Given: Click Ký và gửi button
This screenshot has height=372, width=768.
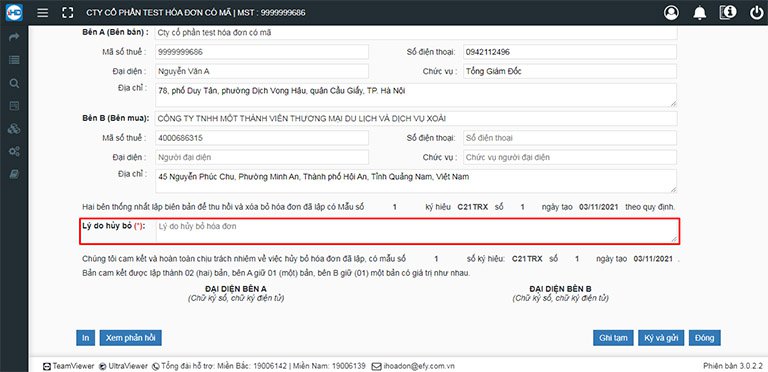Looking at the screenshot, I should click(x=661, y=338).
